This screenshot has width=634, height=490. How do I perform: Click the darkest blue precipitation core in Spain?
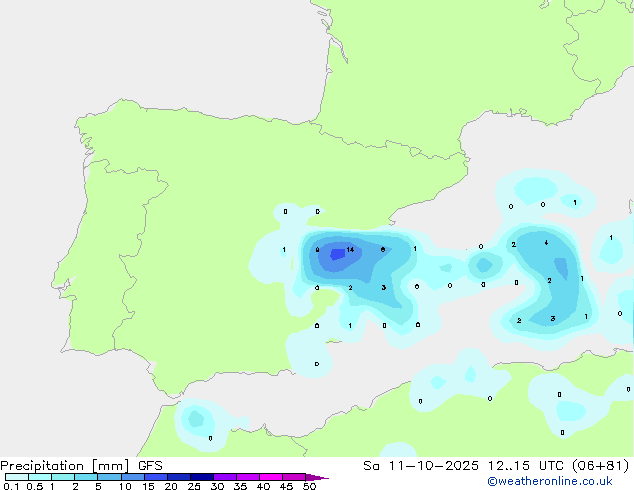pos(338,254)
